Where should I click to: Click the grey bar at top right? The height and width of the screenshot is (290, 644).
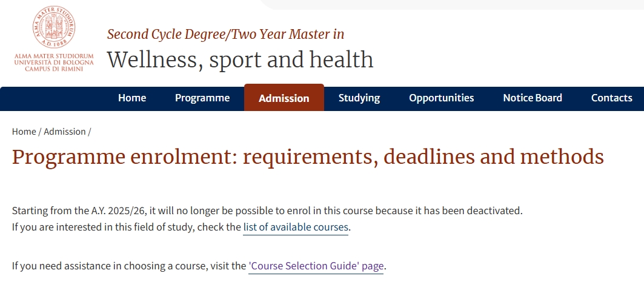tap(452, 4)
